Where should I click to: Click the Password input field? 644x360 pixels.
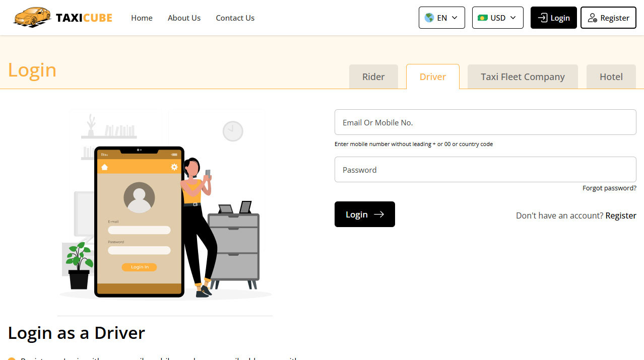pyautogui.click(x=485, y=169)
